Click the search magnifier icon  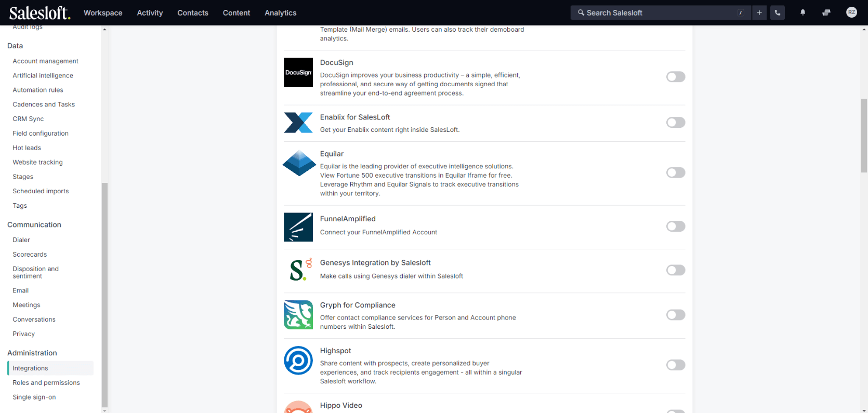coord(581,12)
